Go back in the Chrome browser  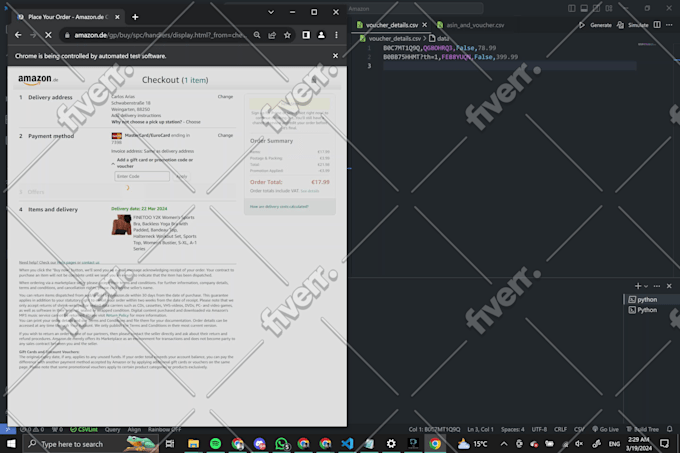pyautogui.click(x=18, y=35)
